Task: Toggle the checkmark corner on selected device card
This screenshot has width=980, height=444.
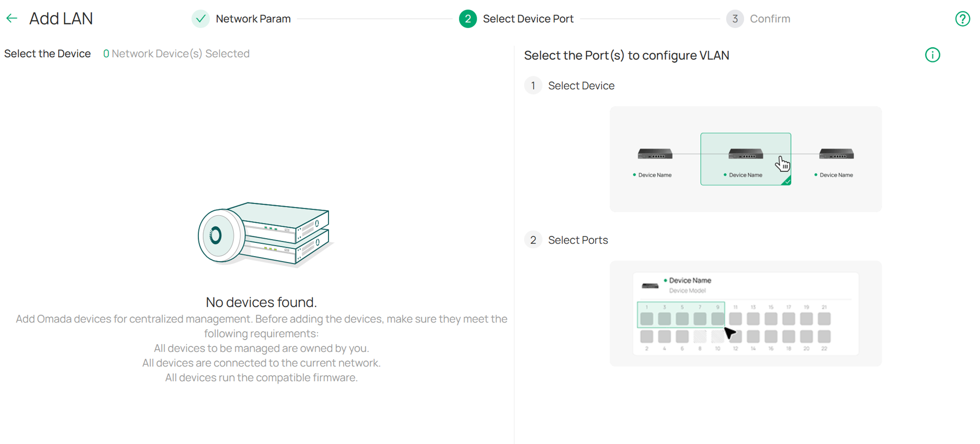Action: point(786,181)
